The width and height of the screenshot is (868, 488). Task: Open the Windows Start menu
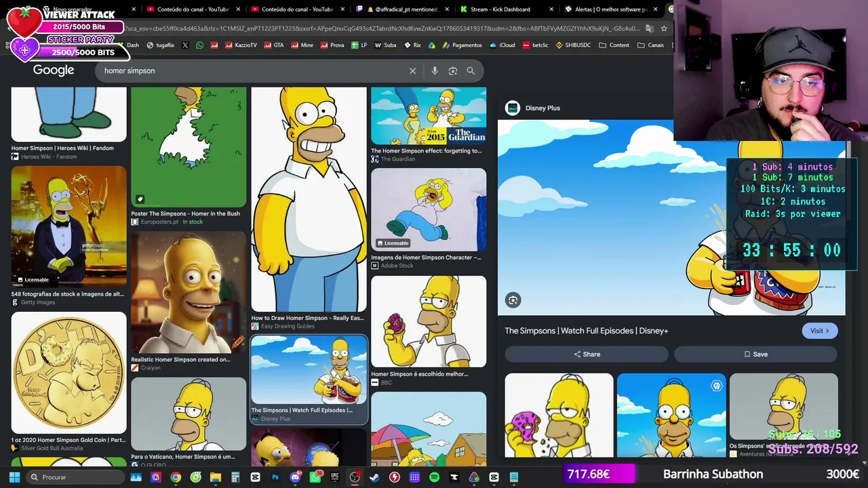(14, 477)
